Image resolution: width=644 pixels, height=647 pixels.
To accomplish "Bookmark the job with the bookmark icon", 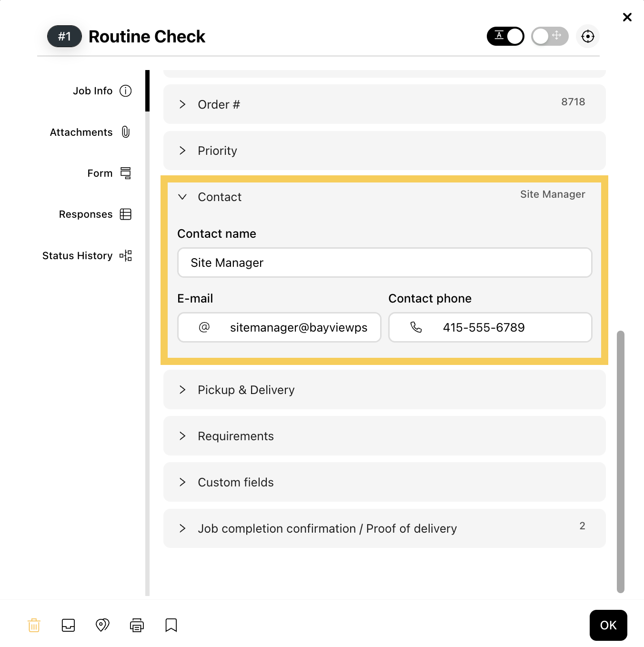I will pyautogui.click(x=171, y=625).
